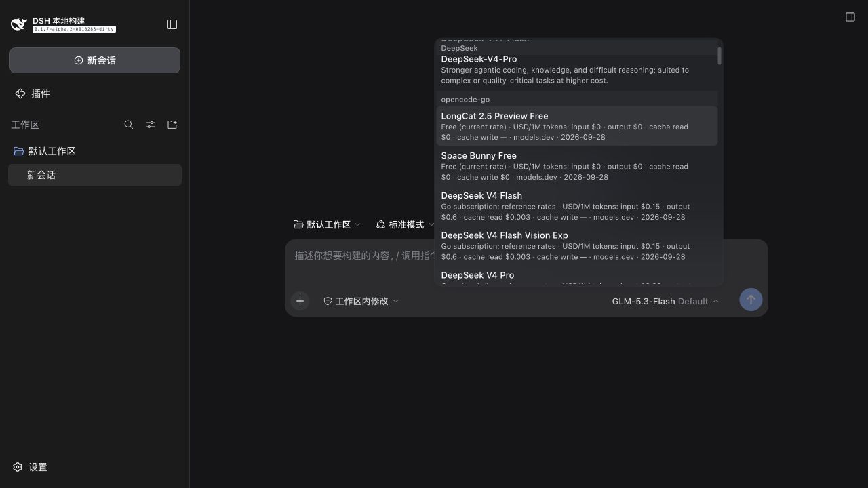868x488 pixels.
Task: Click the 工作区 section label
Action: click(x=25, y=125)
